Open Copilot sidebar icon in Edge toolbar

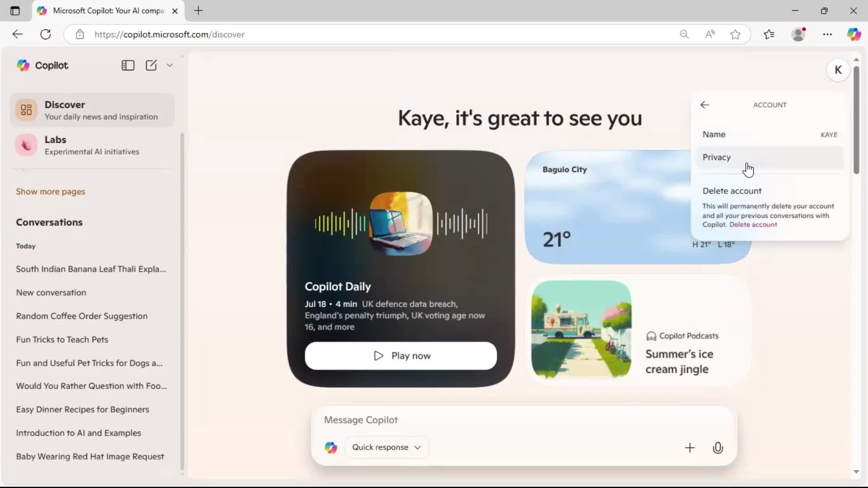(x=854, y=34)
